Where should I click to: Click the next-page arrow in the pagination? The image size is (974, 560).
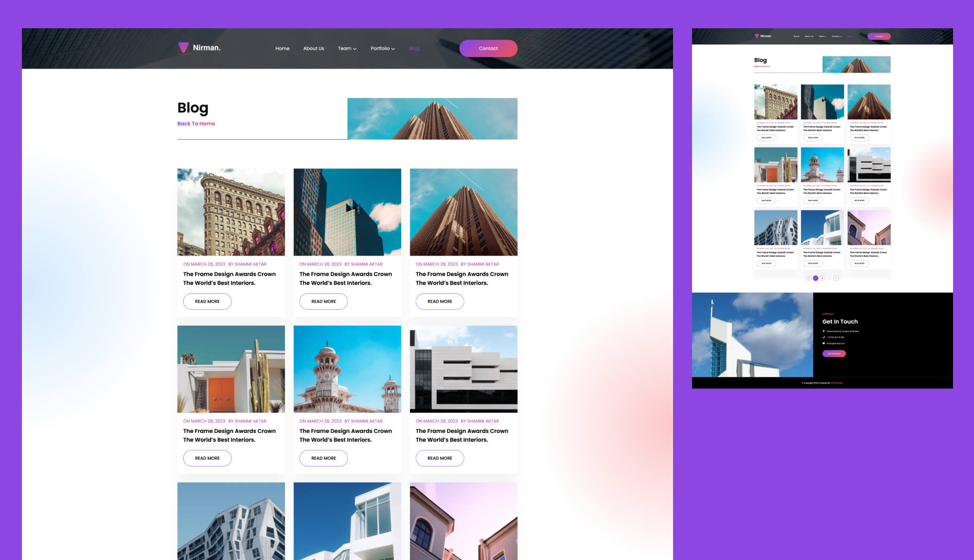[x=836, y=278]
